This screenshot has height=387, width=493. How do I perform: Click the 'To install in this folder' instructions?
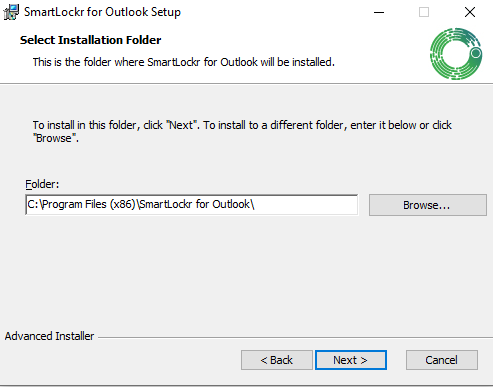242,131
